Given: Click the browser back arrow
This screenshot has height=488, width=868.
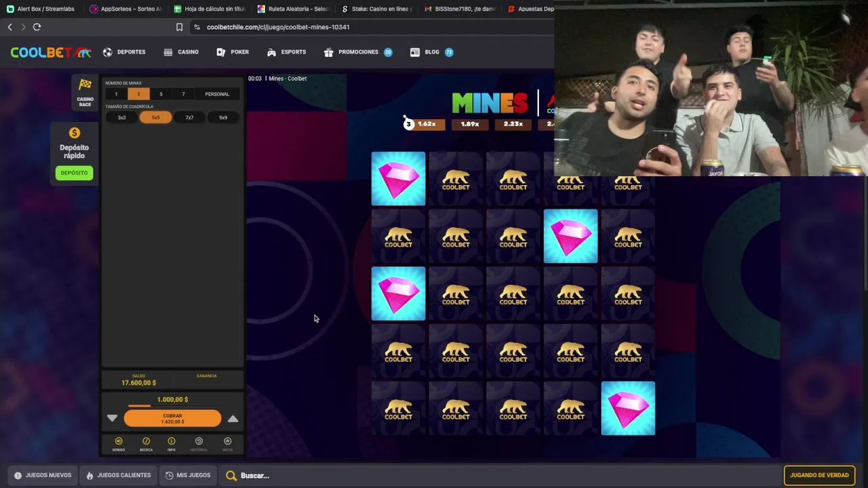Looking at the screenshot, I should (9, 27).
